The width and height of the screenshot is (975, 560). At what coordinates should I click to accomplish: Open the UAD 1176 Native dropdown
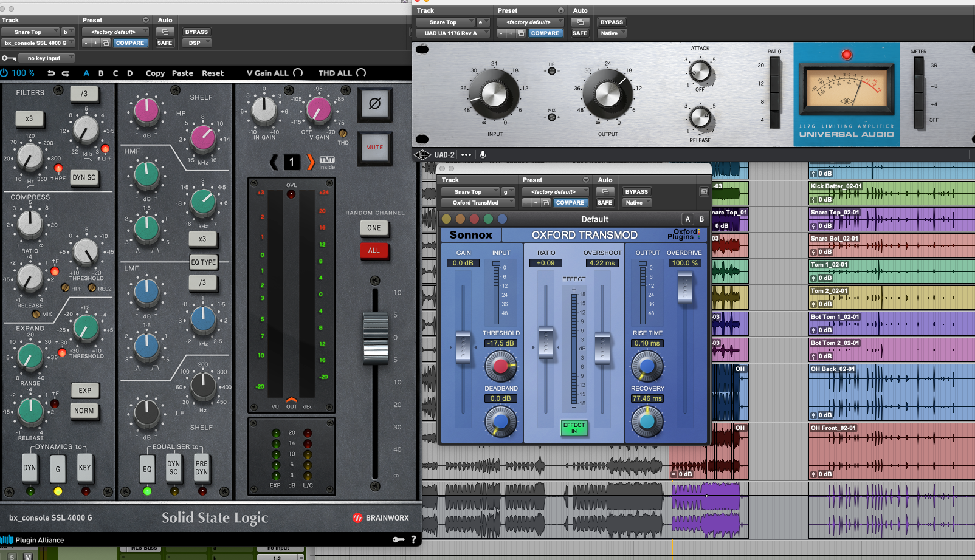[x=612, y=33]
